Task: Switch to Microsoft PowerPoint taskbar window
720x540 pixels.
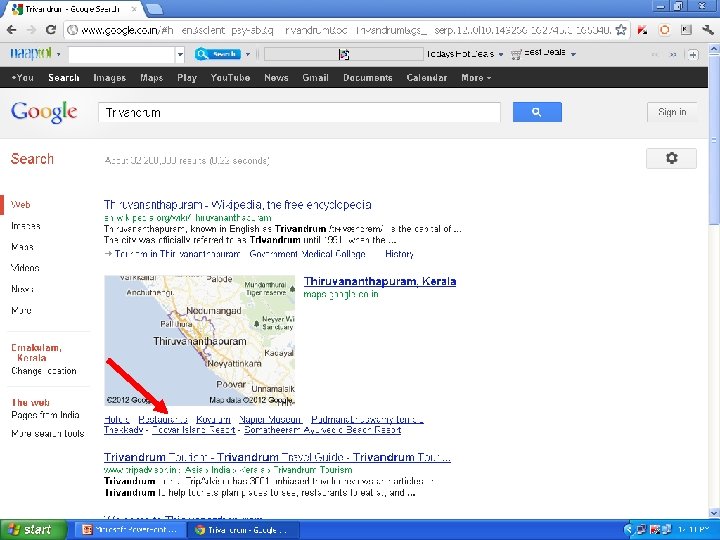Action: [130, 530]
